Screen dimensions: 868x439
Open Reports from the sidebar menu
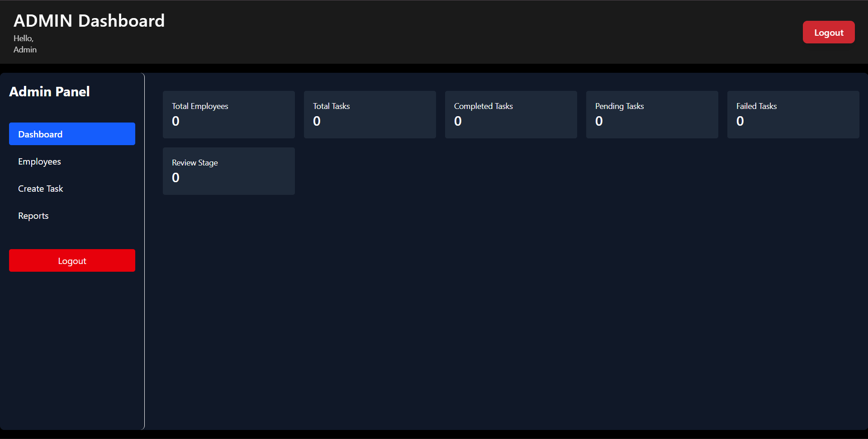(x=72, y=215)
